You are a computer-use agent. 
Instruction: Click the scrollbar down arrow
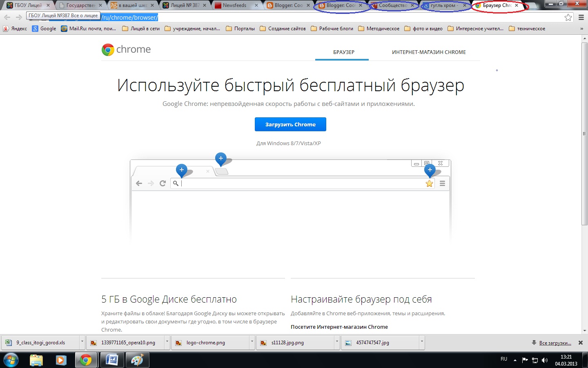(584, 330)
